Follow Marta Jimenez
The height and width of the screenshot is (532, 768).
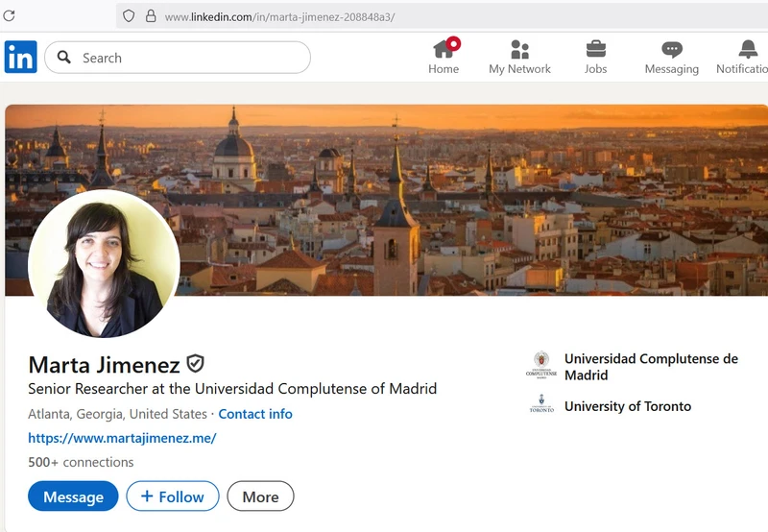point(173,496)
